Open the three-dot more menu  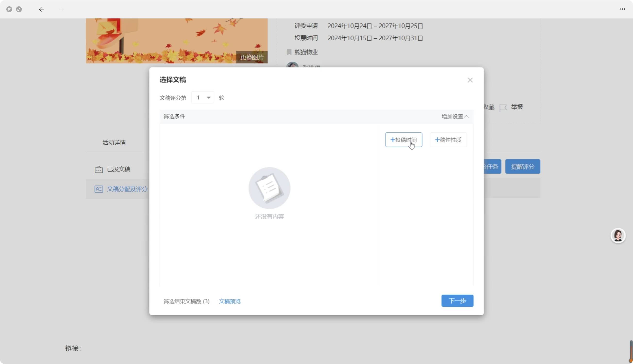point(622,9)
